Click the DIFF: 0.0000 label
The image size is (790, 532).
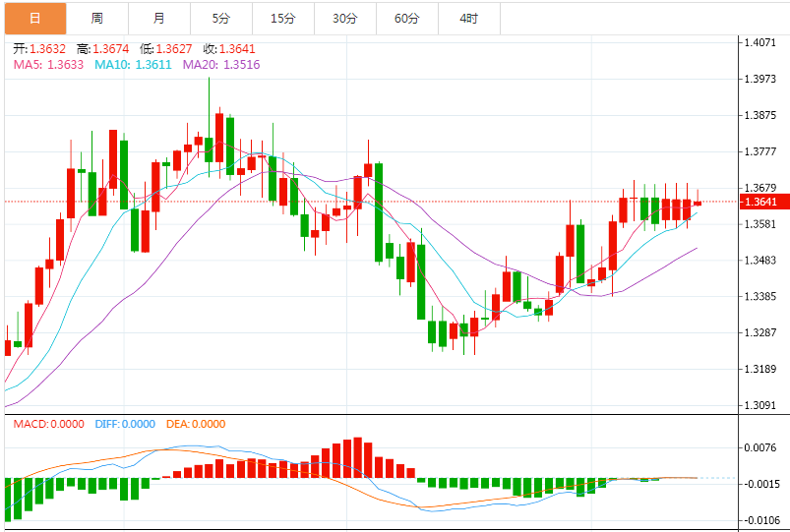[125, 424]
